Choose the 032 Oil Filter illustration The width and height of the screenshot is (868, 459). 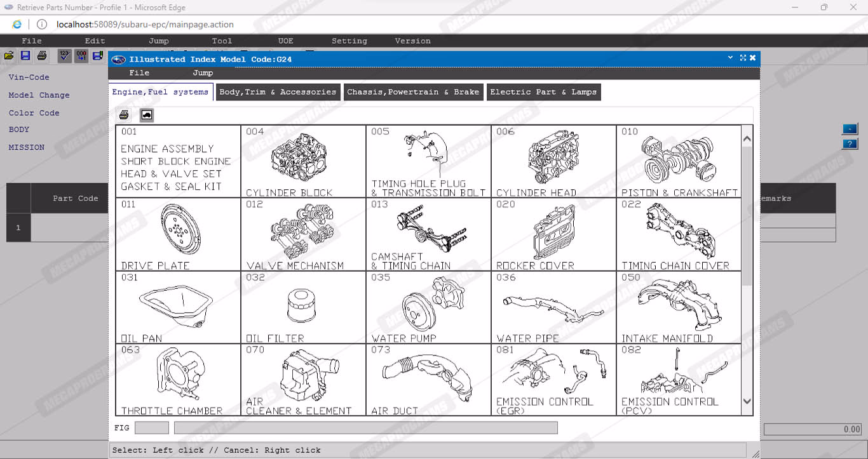point(303,307)
